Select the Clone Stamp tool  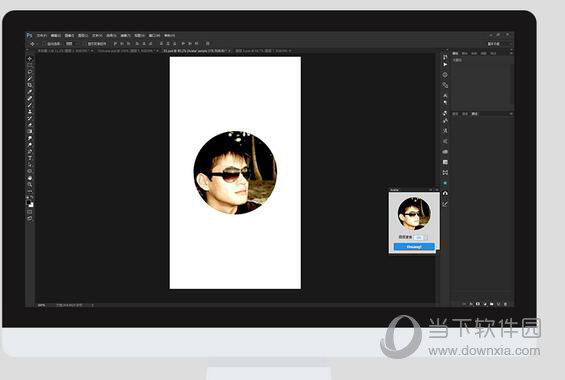(x=30, y=112)
